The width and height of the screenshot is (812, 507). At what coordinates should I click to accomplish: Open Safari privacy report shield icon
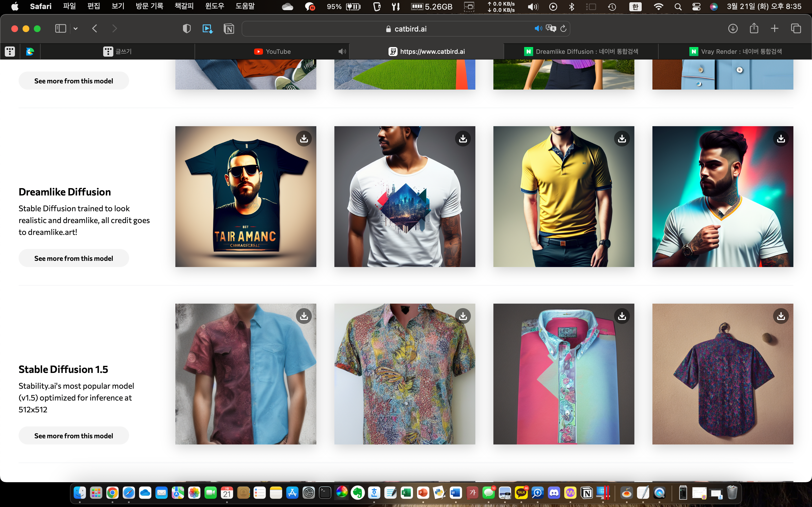click(187, 29)
